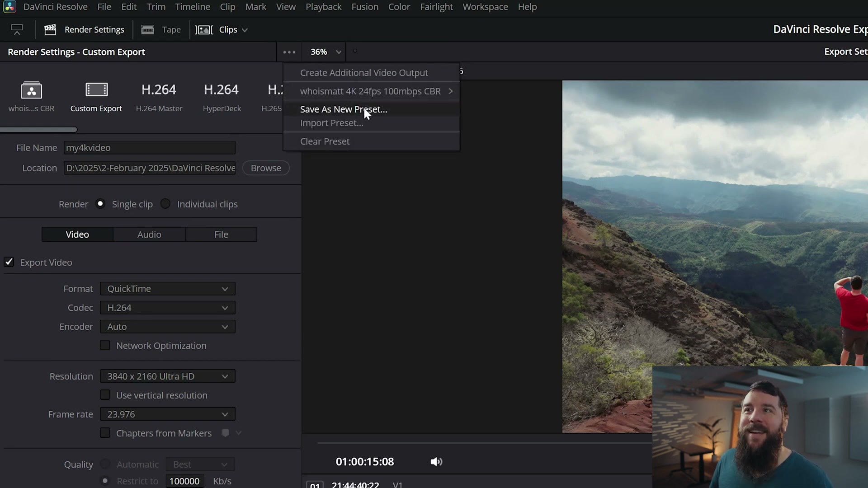Open the Color menu
Screen dimensions: 868x488
tap(399, 7)
